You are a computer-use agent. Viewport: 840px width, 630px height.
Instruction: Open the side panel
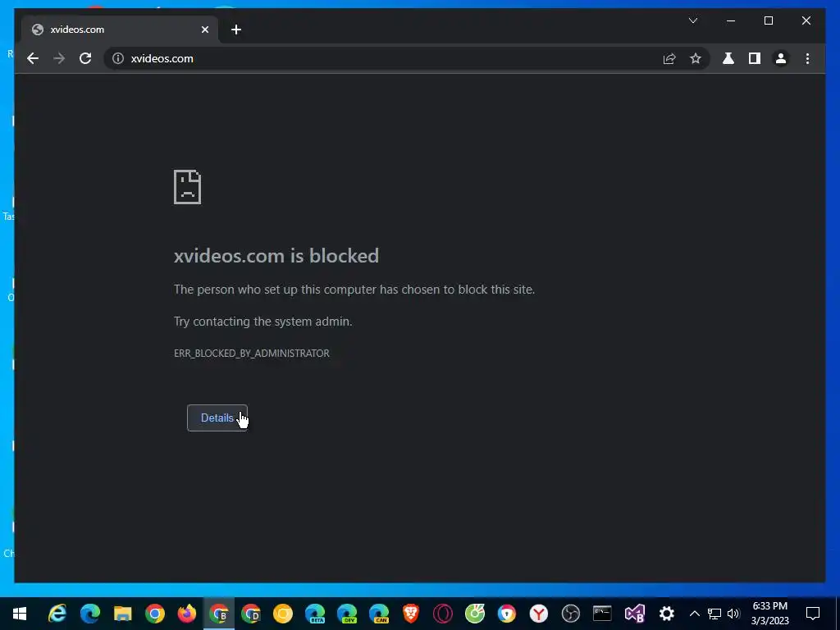pyautogui.click(x=755, y=58)
